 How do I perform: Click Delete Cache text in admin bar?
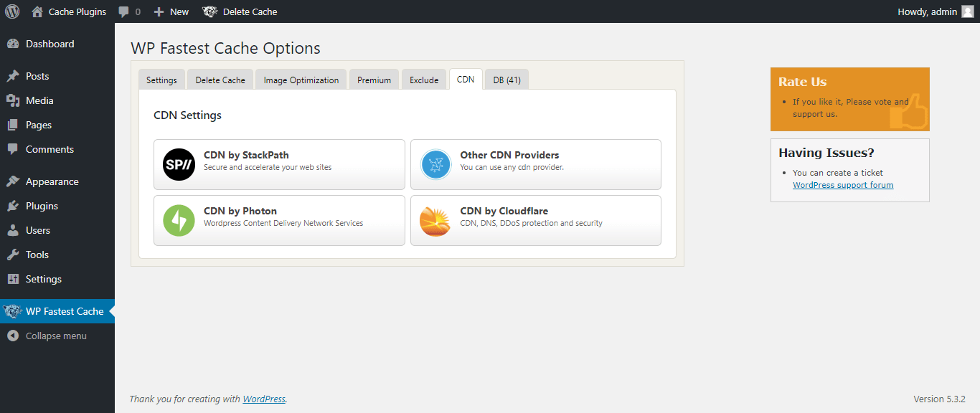pos(250,11)
